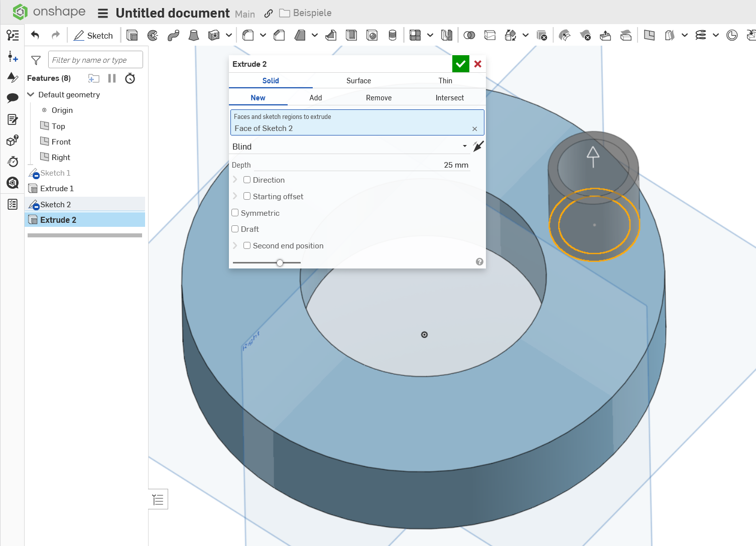The height and width of the screenshot is (546, 756).
Task: Select the Loft tool icon
Action: (194, 35)
